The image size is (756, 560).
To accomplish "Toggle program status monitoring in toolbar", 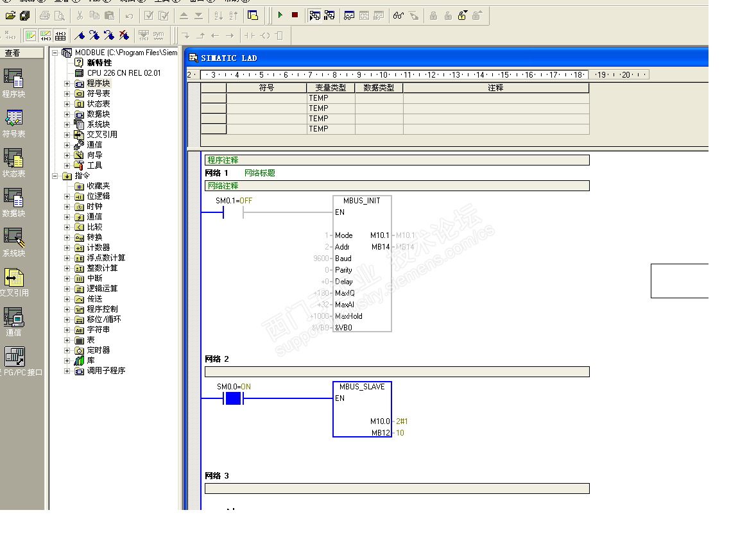I will coord(314,15).
